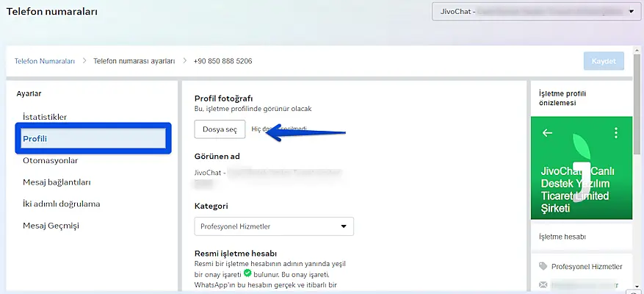The image size is (644, 294).
Task: Open İstatistikler in the settings menu
Action: [x=45, y=117]
